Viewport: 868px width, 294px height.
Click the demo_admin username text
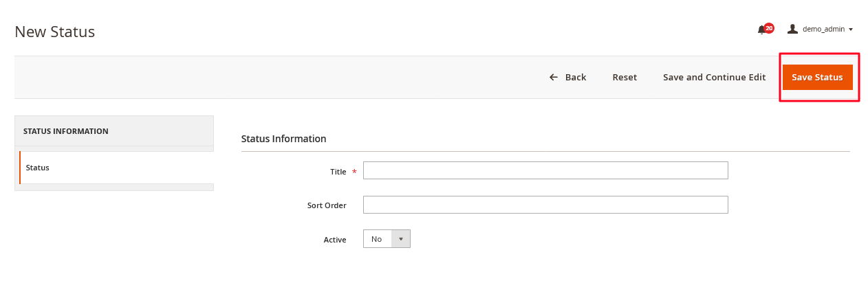click(x=823, y=30)
